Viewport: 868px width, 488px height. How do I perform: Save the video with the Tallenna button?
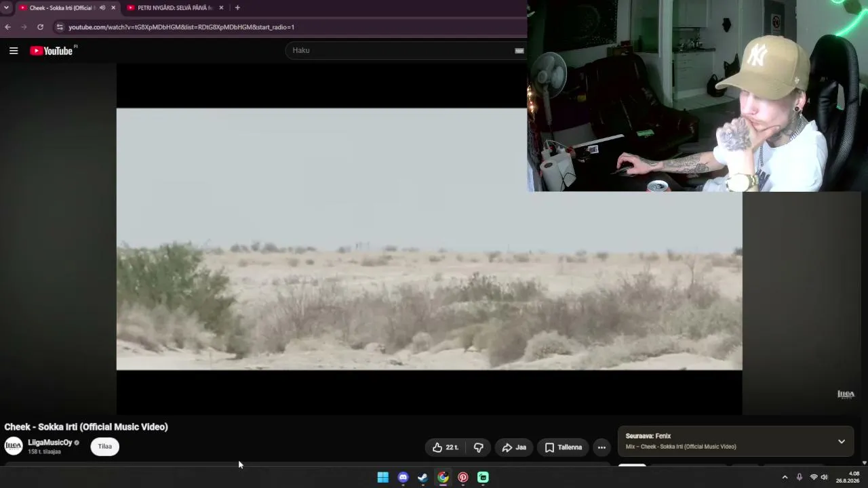pos(564,447)
